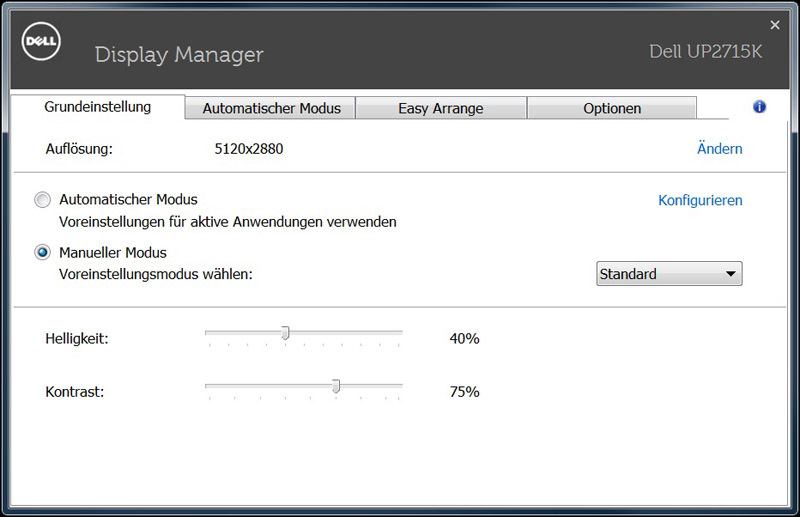Screen dimensions: 800x517
Task: Click the 40% brightness value
Action: [464, 338]
